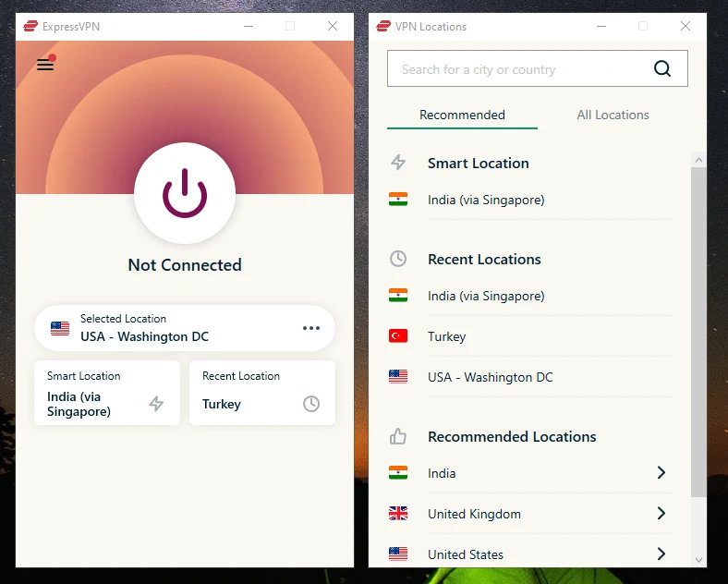The width and height of the screenshot is (728, 584).
Task: Switch to the Recommended tab
Action: (x=462, y=115)
